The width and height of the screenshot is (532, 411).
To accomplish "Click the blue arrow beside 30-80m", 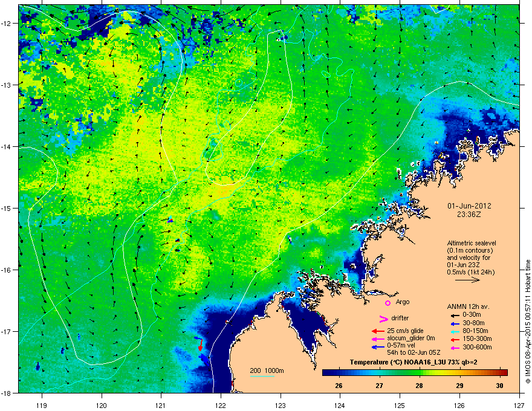I will (455, 323).
